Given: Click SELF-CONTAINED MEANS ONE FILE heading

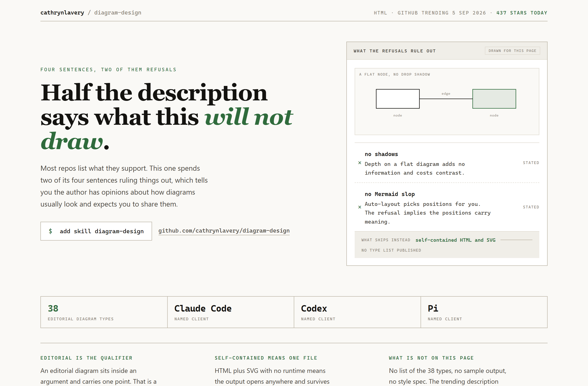Looking at the screenshot, I should tap(266, 358).
